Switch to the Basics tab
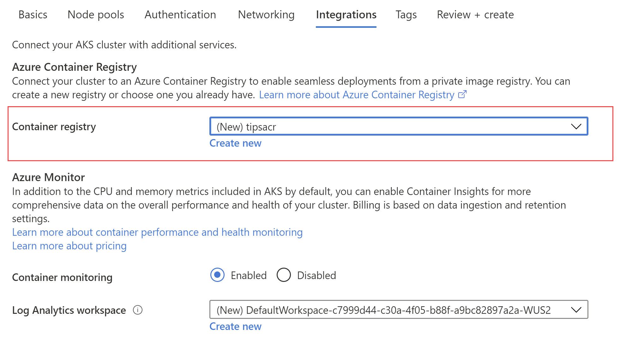The image size is (644, 353). pyautogui.click(x=33, y=15)
